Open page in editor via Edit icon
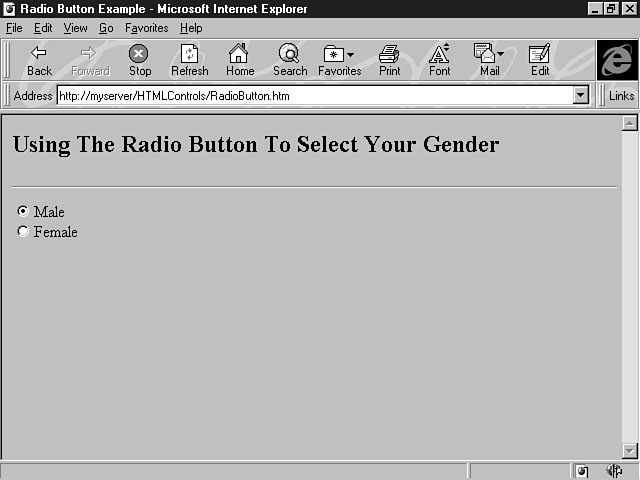Screen dimensions: 640x480 (x=539, y=54)
